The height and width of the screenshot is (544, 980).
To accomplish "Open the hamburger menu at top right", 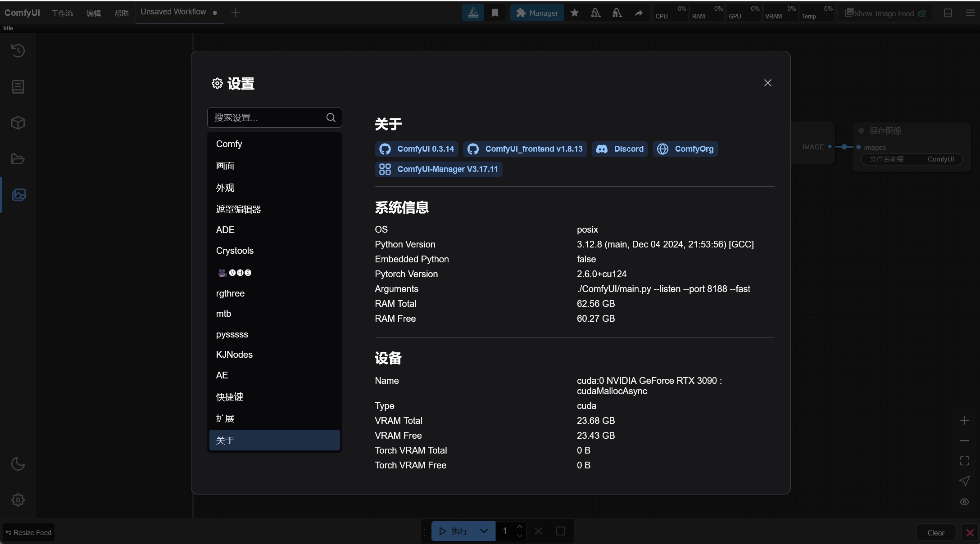I will coord(970,13).
